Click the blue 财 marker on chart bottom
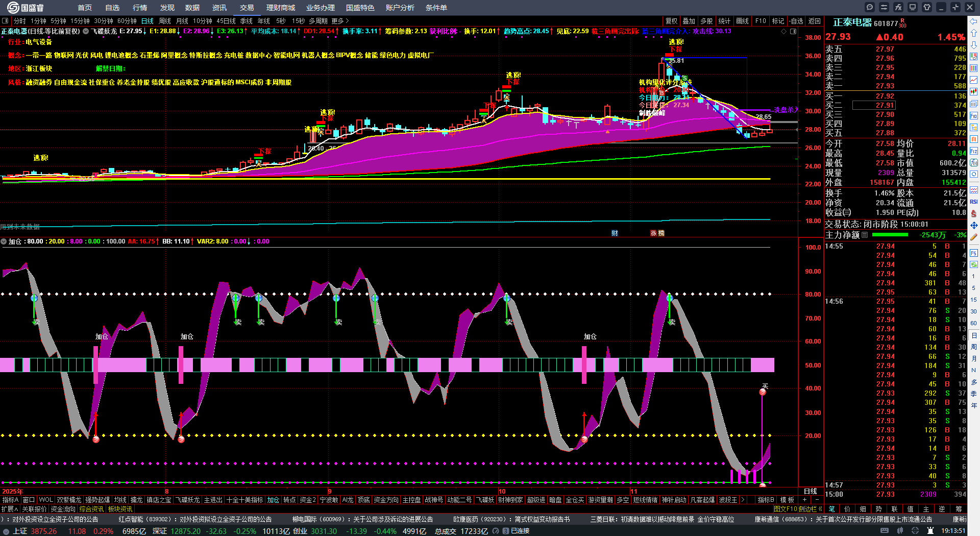The width and height of the screenshot is (980, 536). click(x=615, y=233)
